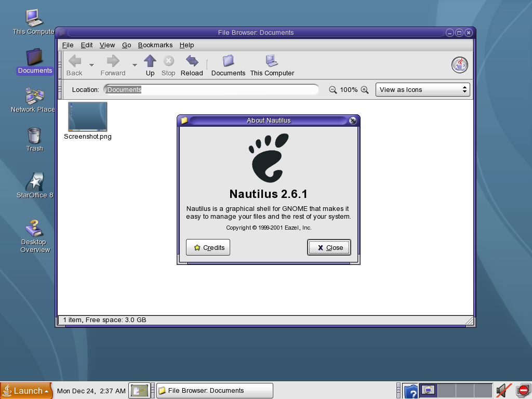Open the File menu
The height and width of the screenshot is (399, 532).
pyautogui.click(x=68, y=45)
